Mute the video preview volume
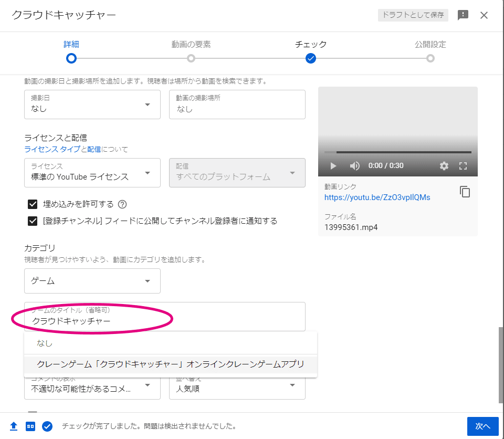Image resolution: width=504 pixels, height=439 pixels. coord(354,165)
